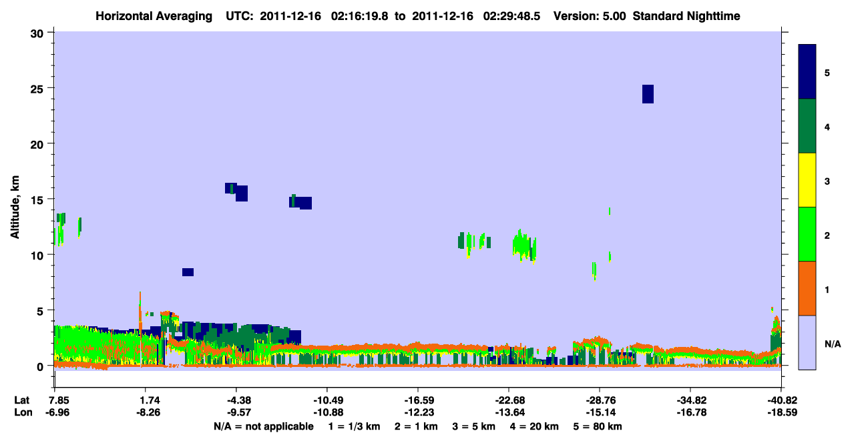This screenshot has height=445, width=868.
Task: Click the yellow level 3 colorbar segment
Action: point(807,180)
